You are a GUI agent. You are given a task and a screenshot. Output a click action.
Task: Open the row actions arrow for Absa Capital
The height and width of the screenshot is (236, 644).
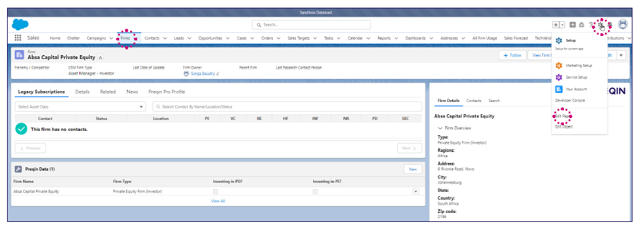coord(416,192)
